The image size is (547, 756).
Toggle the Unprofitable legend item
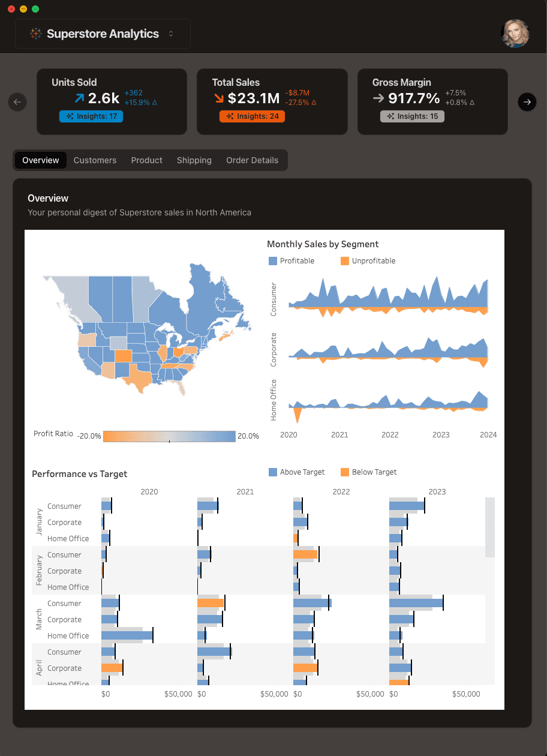pyautogui.click(x=367, y=260)
